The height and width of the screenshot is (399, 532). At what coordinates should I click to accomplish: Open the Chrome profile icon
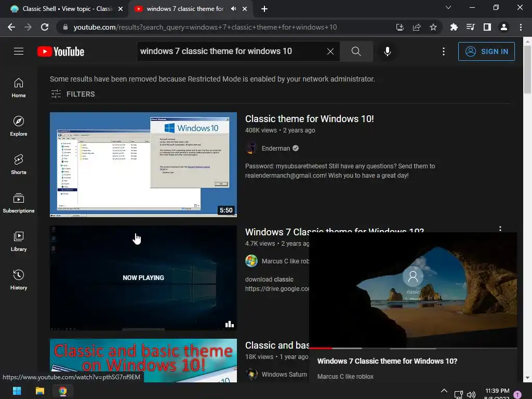(503, 27)
